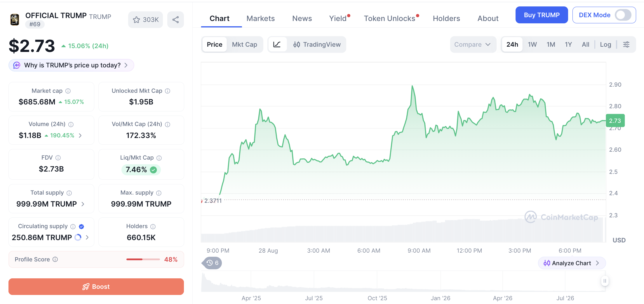The height and width of the screenshot is (304, 644).
Task: Click the 15.06% (24h) price change
Action: 85,46
